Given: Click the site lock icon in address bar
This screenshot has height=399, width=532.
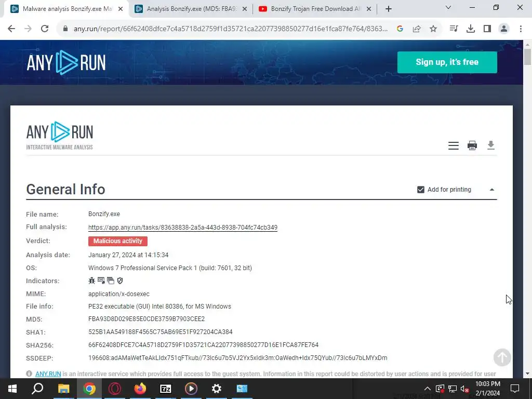Looking at the screenshot, I should (65, 29).
